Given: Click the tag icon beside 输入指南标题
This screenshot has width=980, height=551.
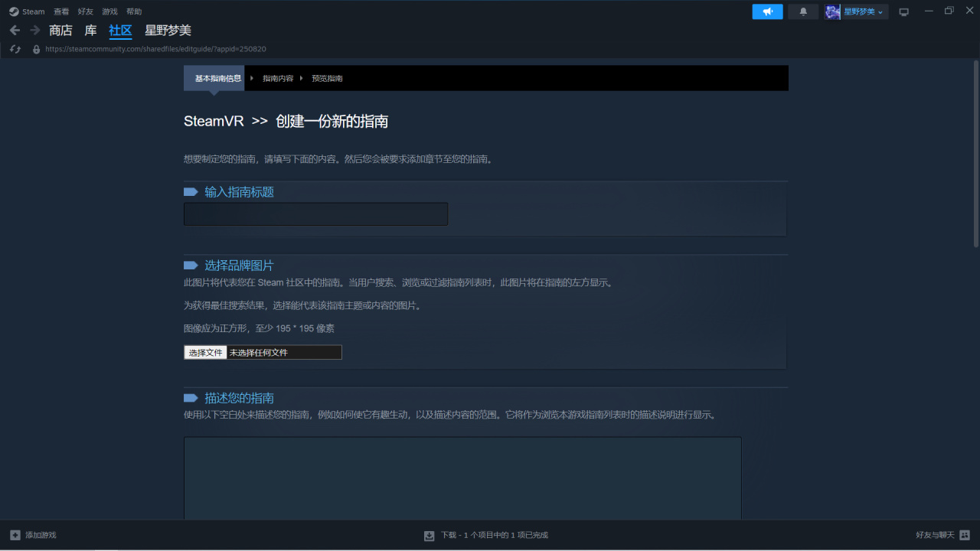Looking at the screenshot, I should click(191, 192).
